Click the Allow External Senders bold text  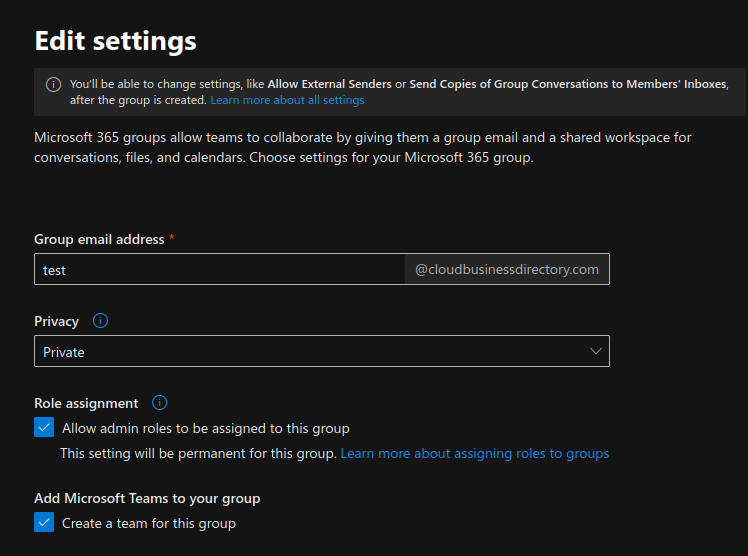click(329, 84)
